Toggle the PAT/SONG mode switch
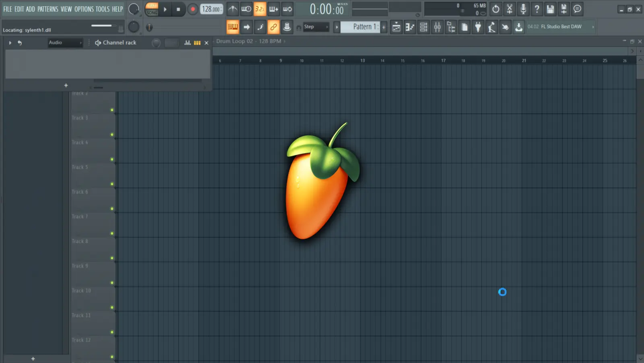This screenshot has width=644, height=363. [x=152, y=9]
